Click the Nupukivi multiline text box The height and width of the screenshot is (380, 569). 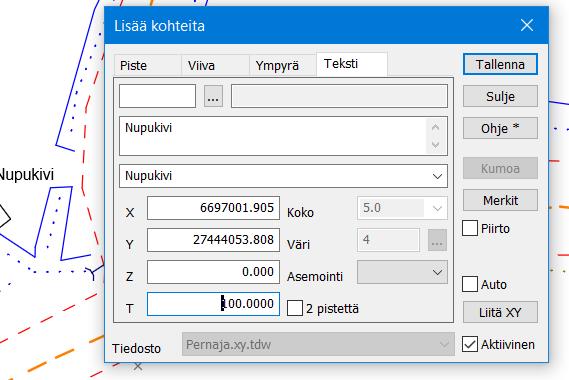pos(273,136)
